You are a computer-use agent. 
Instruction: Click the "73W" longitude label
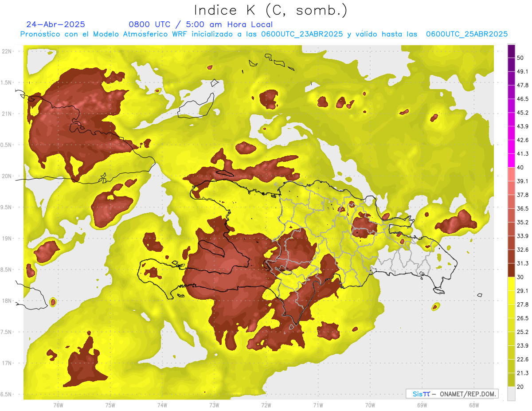214,405
